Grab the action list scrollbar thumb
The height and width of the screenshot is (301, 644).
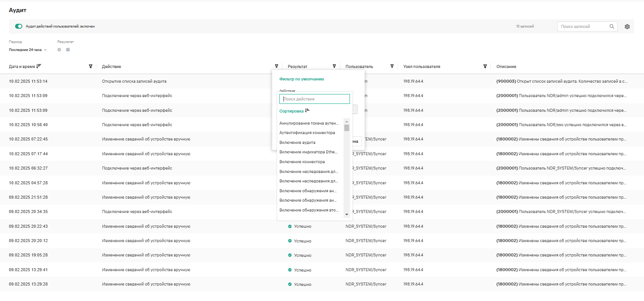coord(347,128)
